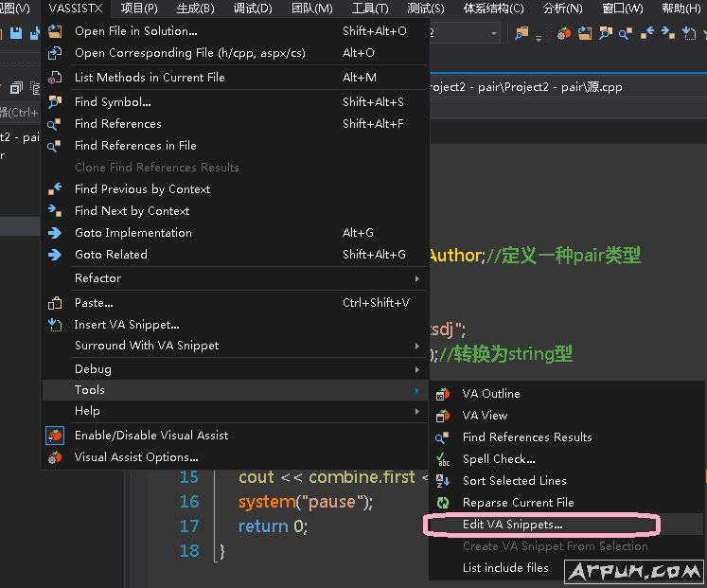Select Spell Check... in Tools submenu
The image size is (707, 588).
pos(499,459)
